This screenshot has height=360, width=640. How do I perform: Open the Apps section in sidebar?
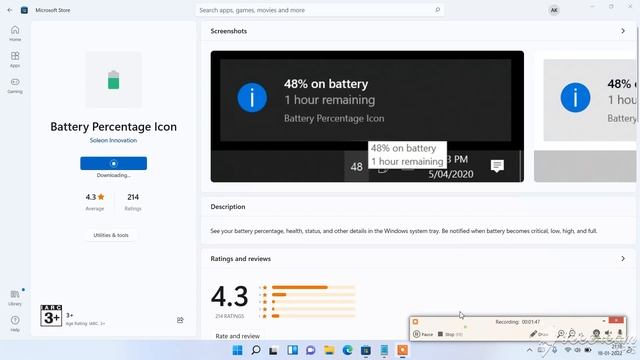coord(15,60)
